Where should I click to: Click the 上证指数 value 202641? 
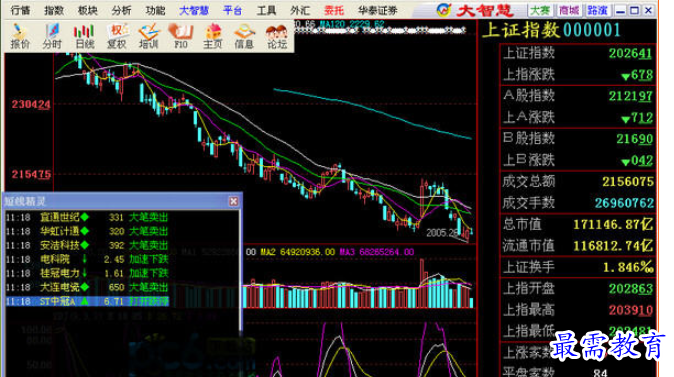pyautogui.click(x=631, y=53)
